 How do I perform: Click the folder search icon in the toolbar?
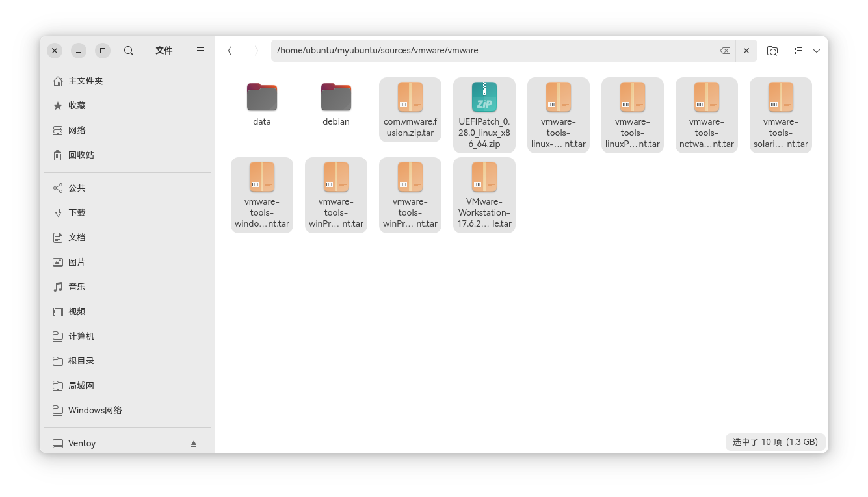tap(772, 51)
